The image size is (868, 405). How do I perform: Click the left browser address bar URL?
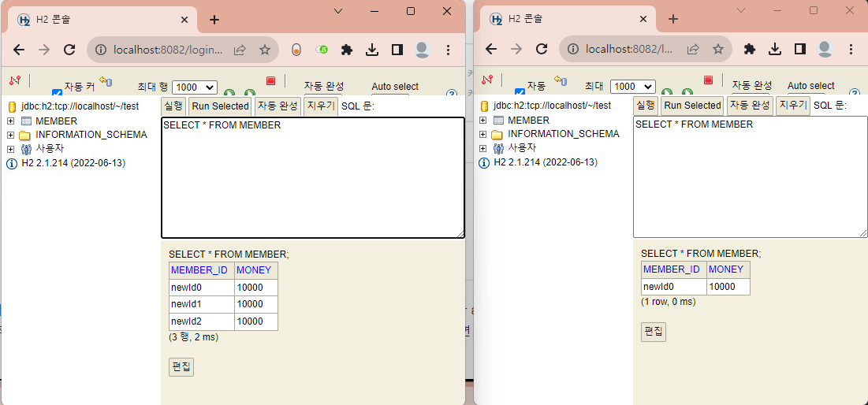(168, 50)
